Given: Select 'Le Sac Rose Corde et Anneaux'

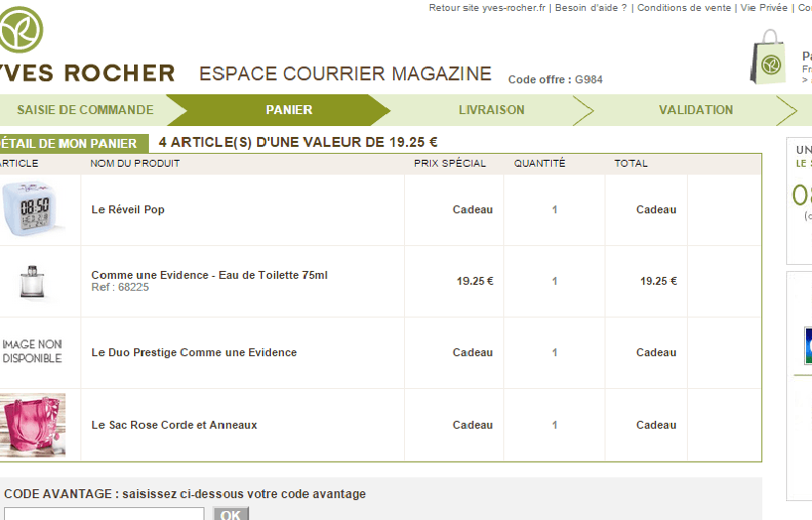Looking at the screenshot, I should (x=174, y=425).
